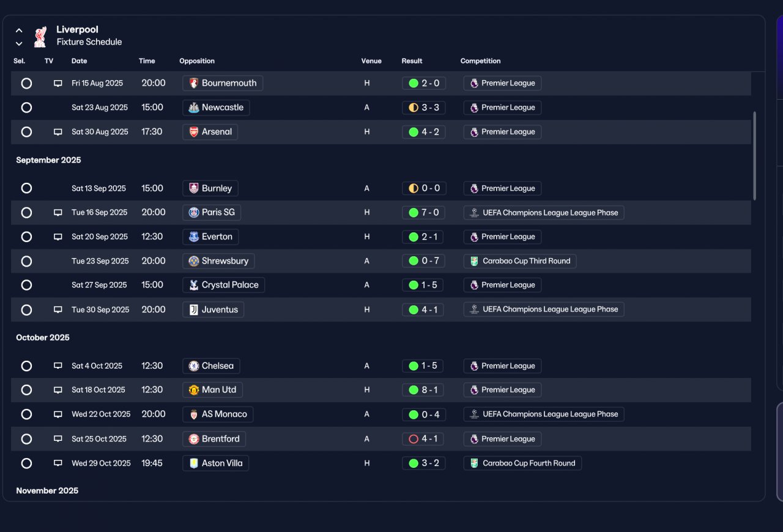Sort fixtures by the Date column header
The width and height of the screenshot is (783, 532).
coord(79,61)
